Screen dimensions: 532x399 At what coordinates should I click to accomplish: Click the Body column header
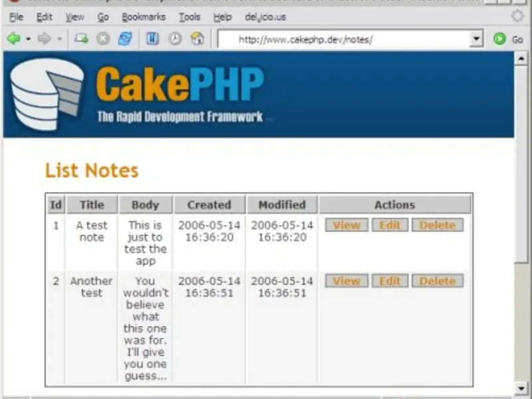click(x=145, y=205)
